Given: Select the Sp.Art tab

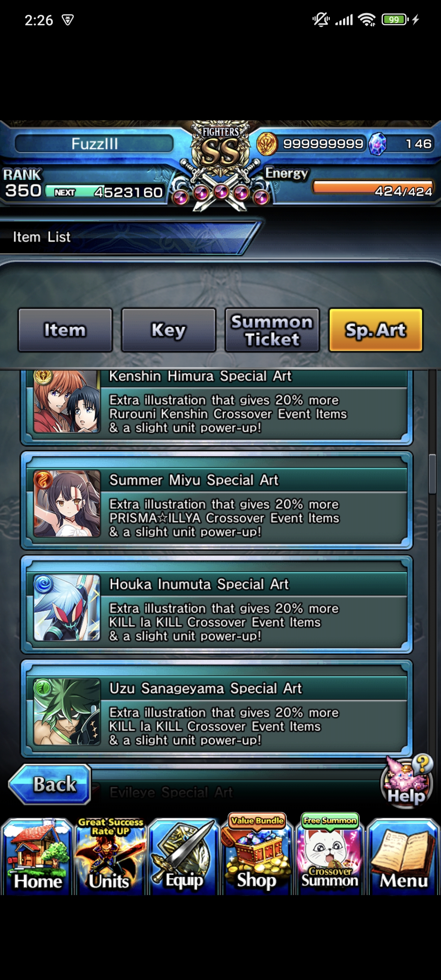Looking at the screenshot, I should tap(376, 330).
